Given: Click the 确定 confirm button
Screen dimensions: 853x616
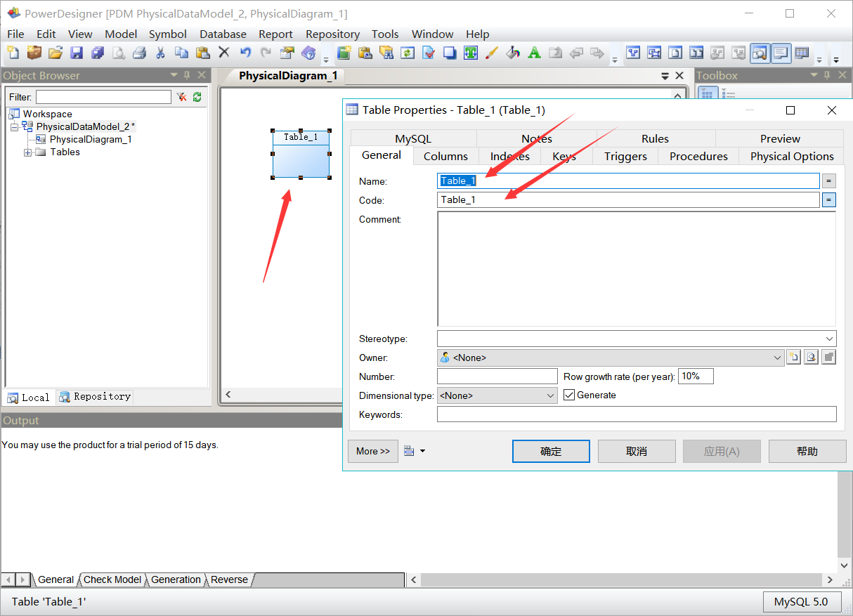Looking at the screenshot, I should click(551, 451).
